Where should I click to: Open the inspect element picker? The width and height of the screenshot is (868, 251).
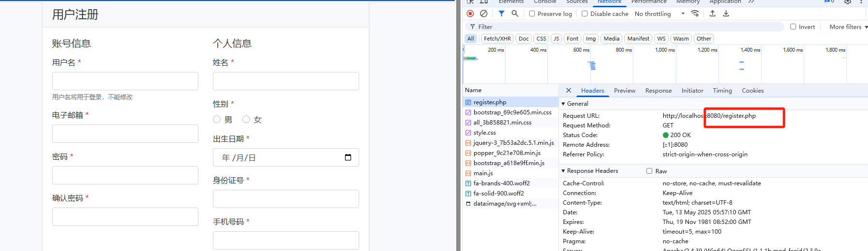[x=470, y=1]
